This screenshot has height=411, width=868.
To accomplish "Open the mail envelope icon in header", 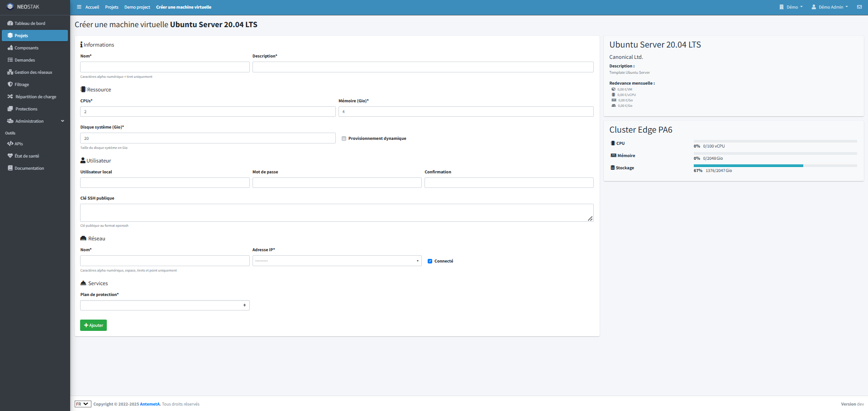I will [859, 7].
